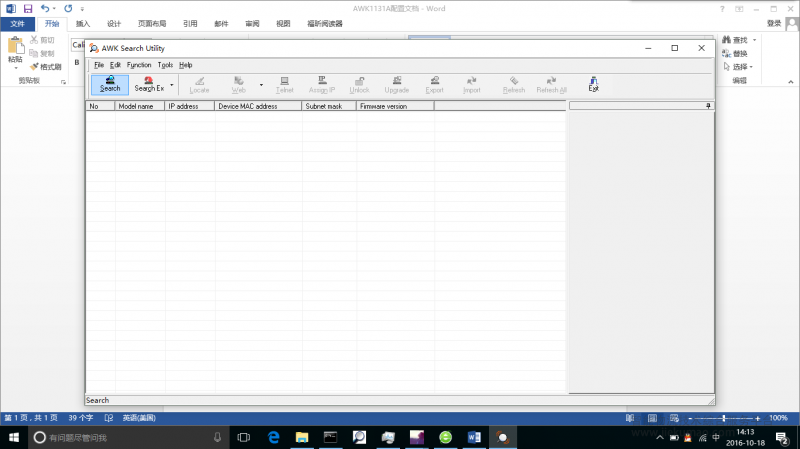Click the Import toolbar icon

(471, 85)
